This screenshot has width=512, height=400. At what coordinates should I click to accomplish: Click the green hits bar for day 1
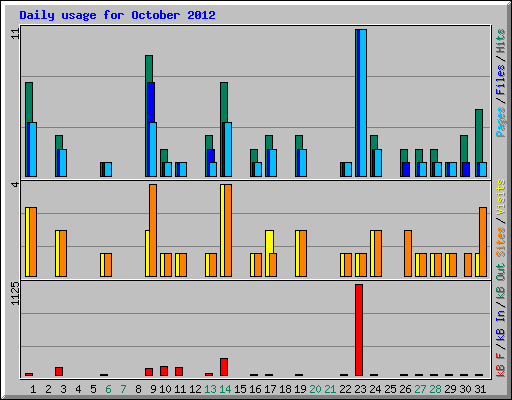coord(29,102)
